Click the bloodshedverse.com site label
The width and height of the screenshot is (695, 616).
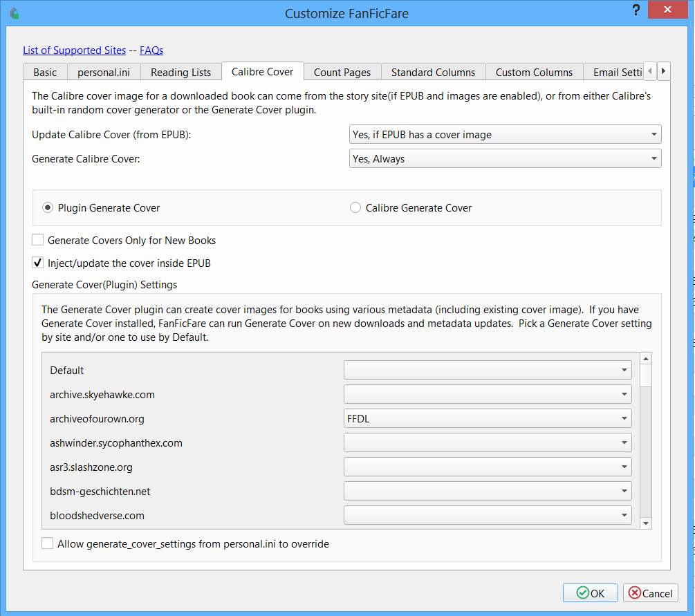pos(97,515)
